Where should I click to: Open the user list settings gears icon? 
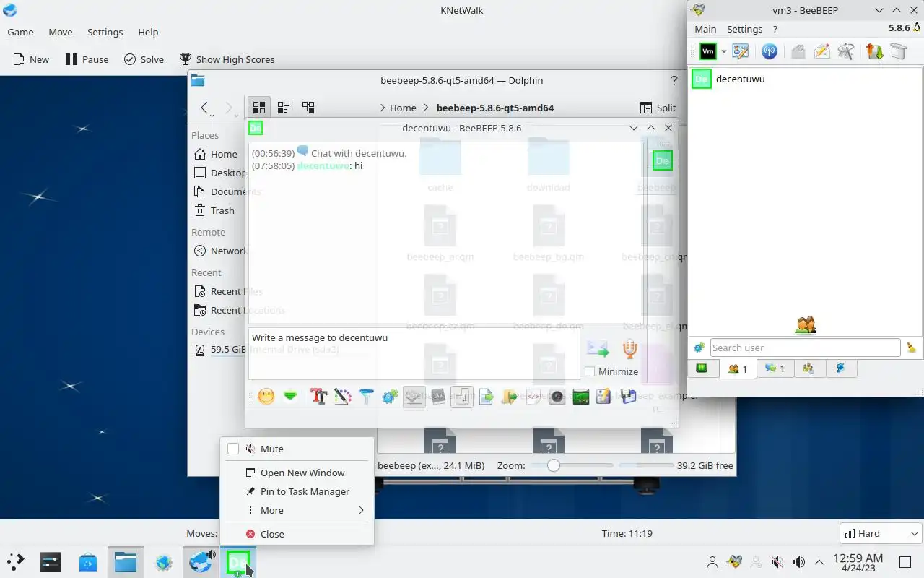click(x=699, y=348)
